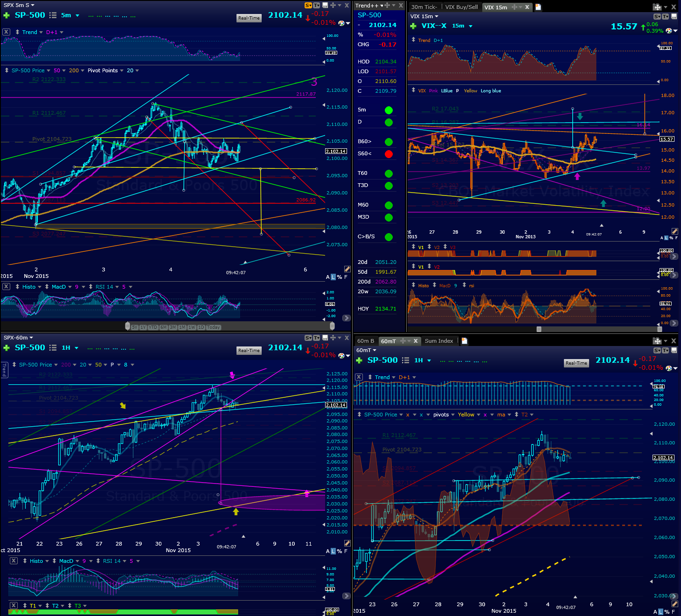Click the S button in the VIX 15m panel header

657,16
